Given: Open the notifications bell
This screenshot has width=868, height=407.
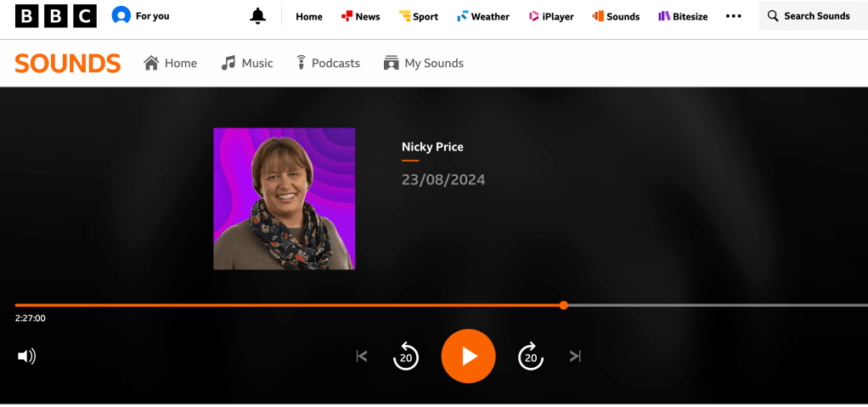Looking at the screenshot, I should [258, 16].
